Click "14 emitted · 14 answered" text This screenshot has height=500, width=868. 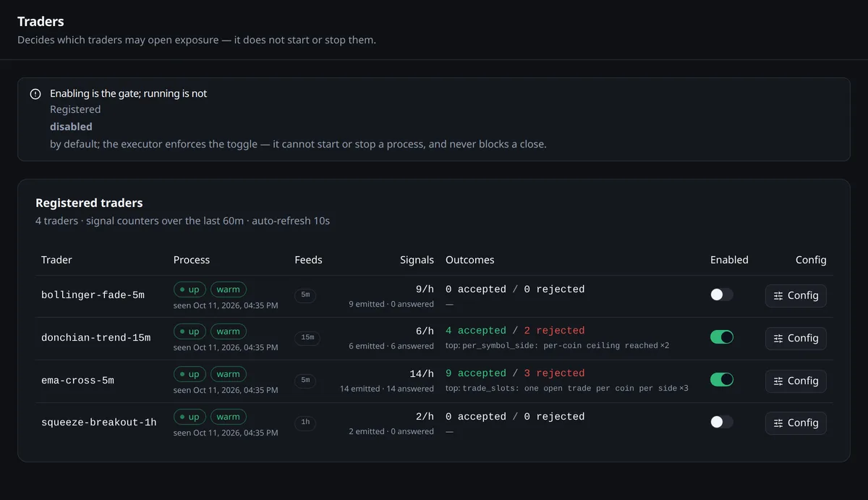coord(387,389)
